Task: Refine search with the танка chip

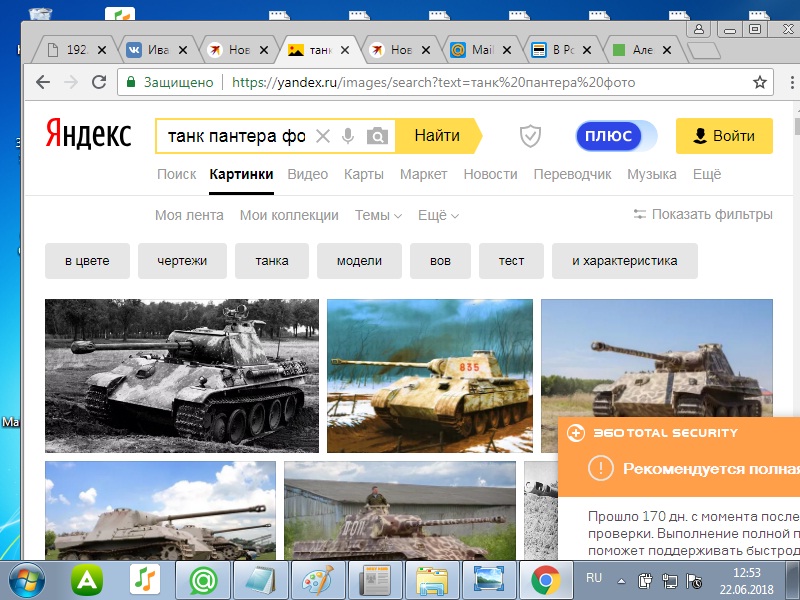Action: pos(272,261)
